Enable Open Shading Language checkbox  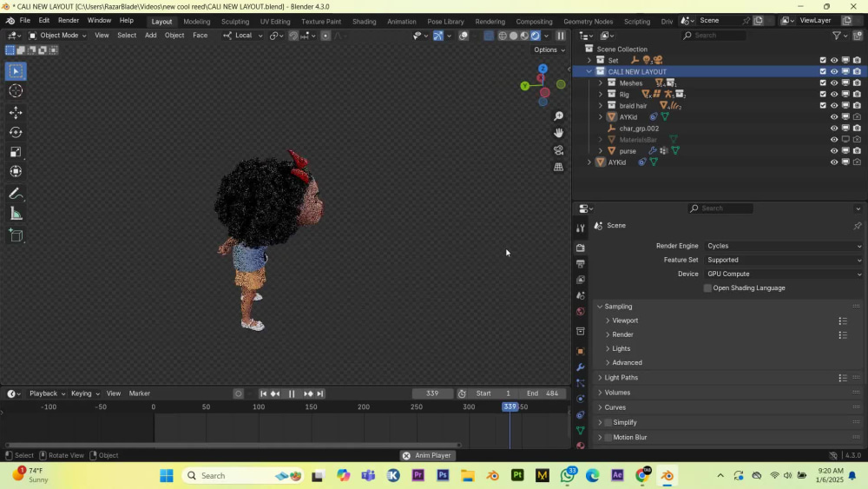707,288
